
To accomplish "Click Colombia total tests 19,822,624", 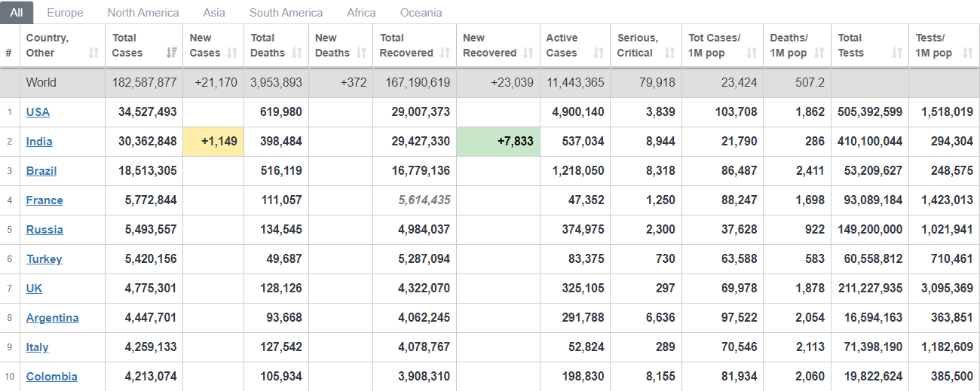I will coord(873,377).
